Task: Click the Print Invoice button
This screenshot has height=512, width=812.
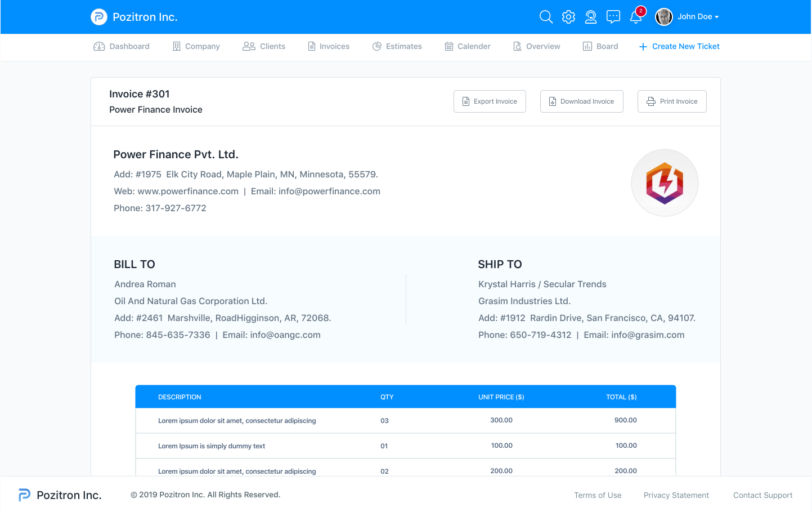Action: [672, 101]
